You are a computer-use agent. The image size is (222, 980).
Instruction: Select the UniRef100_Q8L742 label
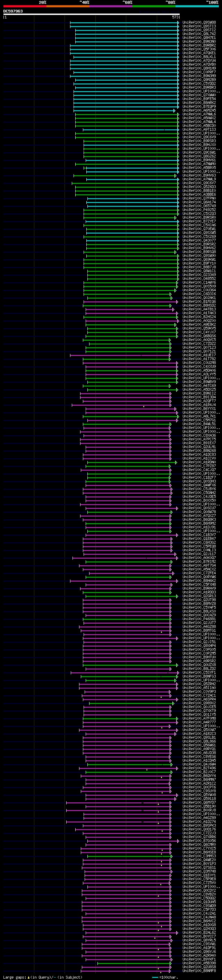[199, 34]
